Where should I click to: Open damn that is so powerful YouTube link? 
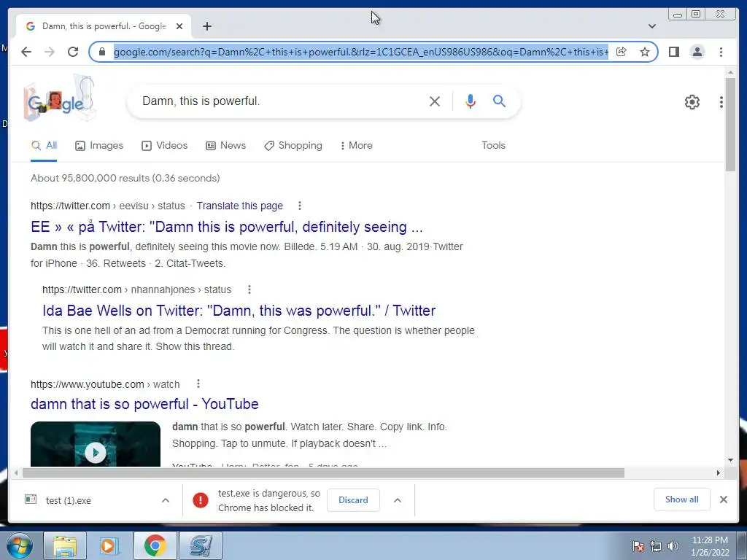[x=144, y=404]
